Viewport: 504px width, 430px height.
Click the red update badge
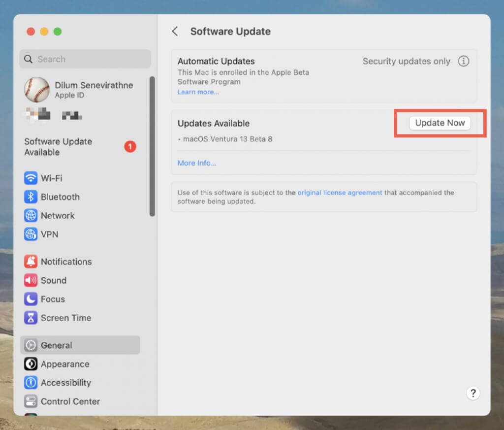click(x=130, y=147)
